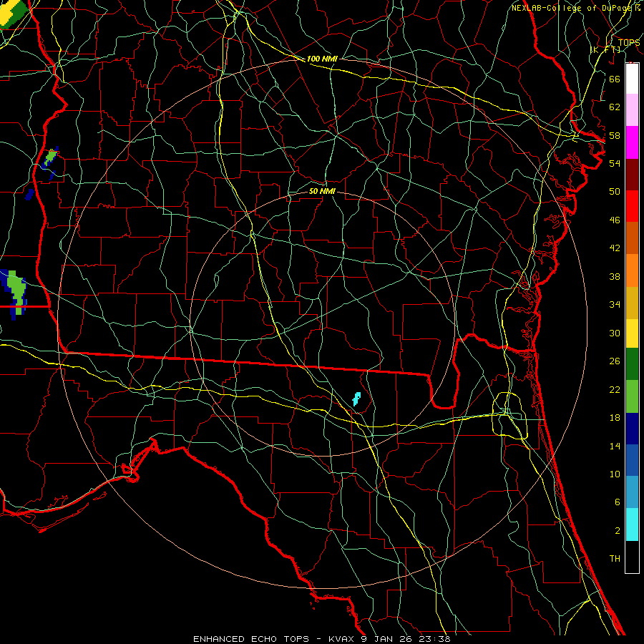Click the 66 legend value
Screen dimensions: 644x644
point(615,79)
